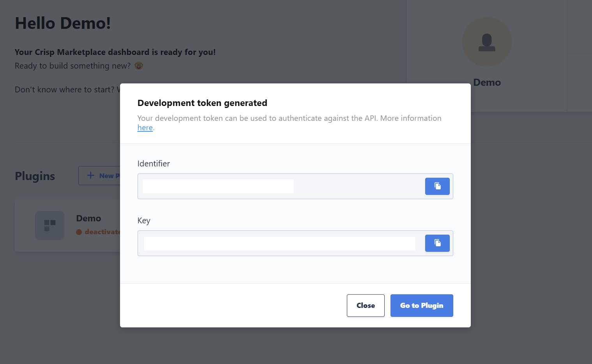This screenshot has height=364, width=592.
Task: Click the emoji next to "Ready to build"
Action: pyautogui.click(x=139, y=66)
